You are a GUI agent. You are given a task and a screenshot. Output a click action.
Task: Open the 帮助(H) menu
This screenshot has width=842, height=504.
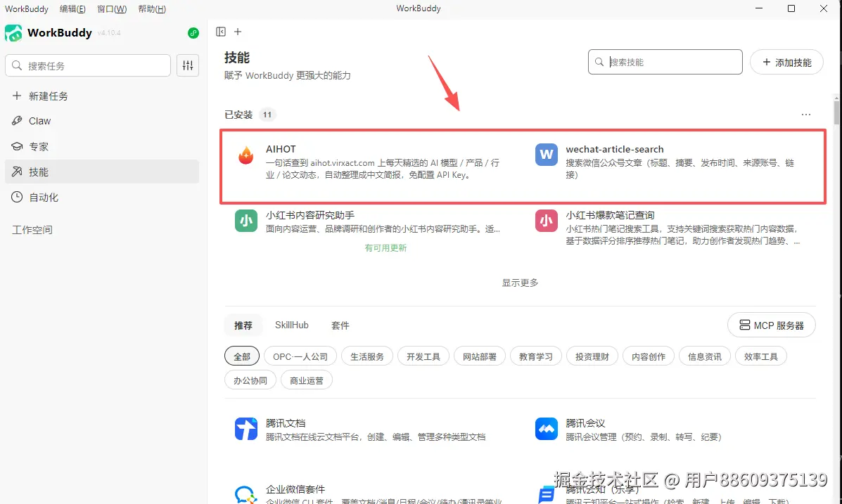[152, 8]
